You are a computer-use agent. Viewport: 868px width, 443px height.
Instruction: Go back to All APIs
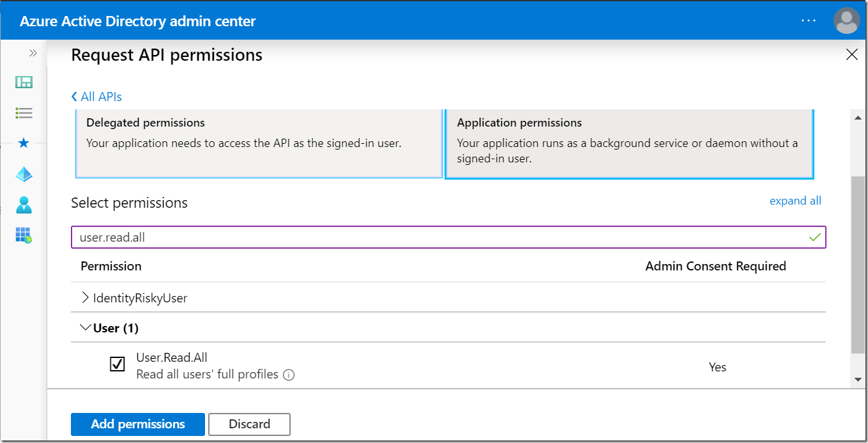[96, 97]
